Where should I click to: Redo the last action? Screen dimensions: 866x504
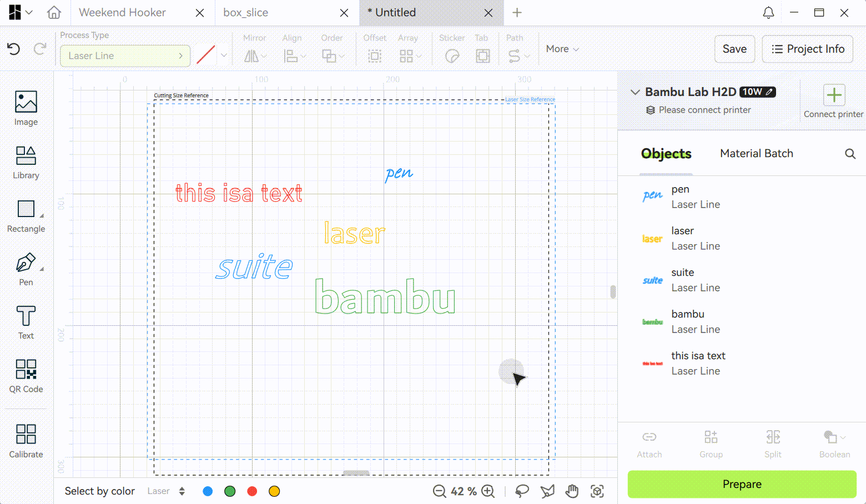tap(40, 49)
